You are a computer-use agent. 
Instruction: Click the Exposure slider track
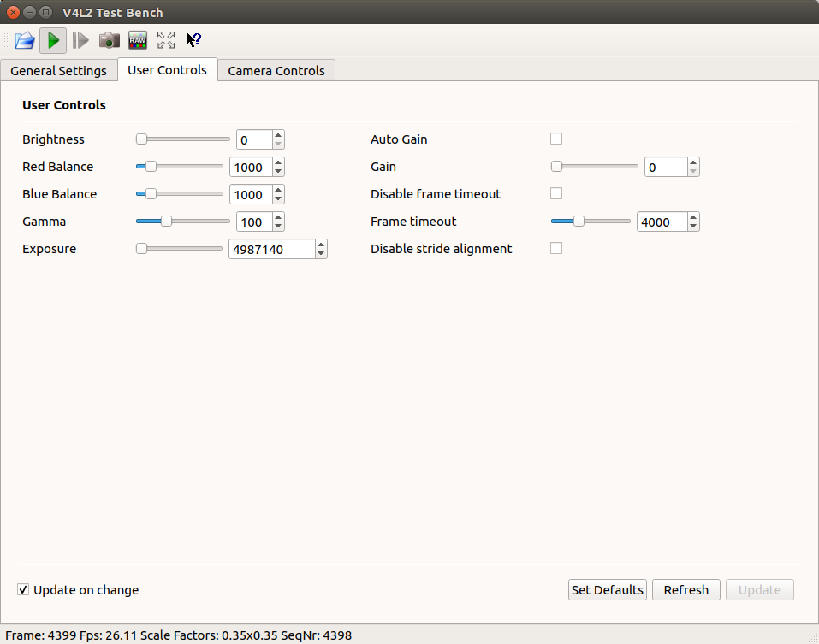(179, 248)
